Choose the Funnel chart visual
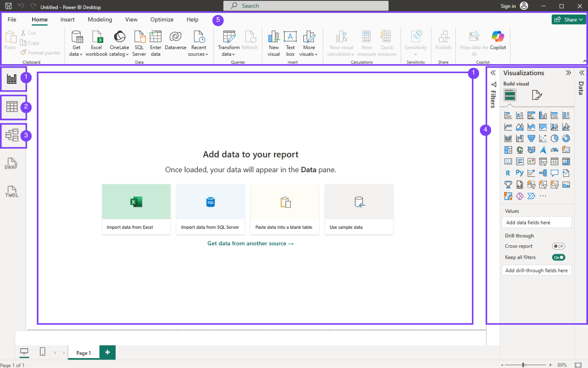The width and height of the screenshot is (588, 368). pos(531,138)
